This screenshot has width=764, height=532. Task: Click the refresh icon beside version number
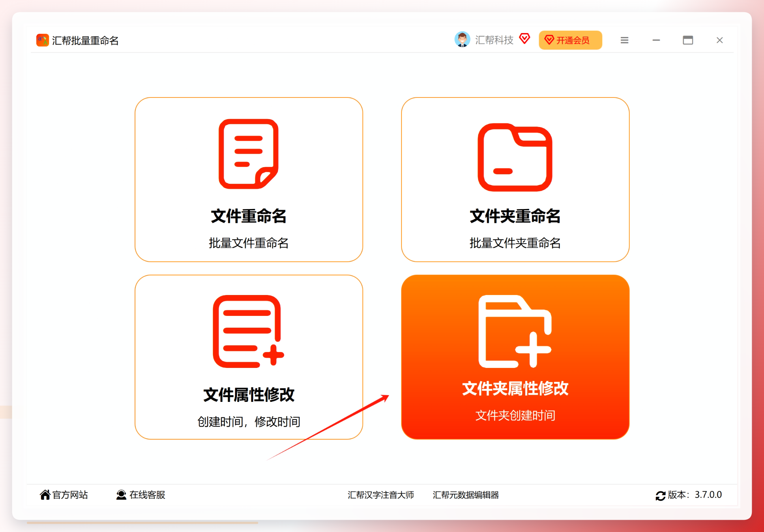tap(661, 496)
